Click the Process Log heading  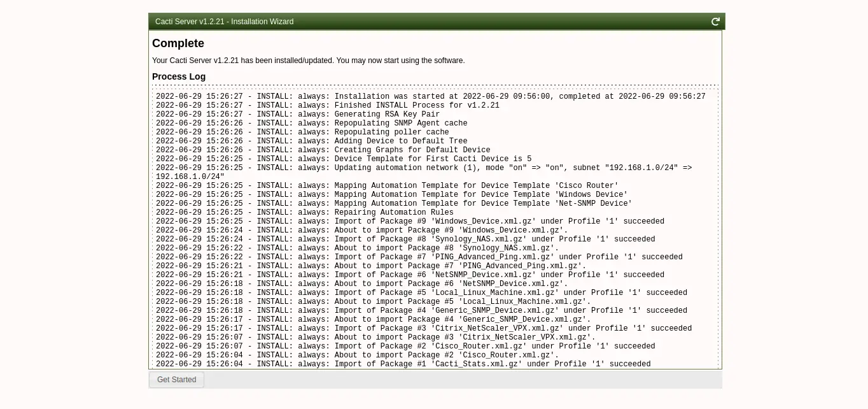point(179,76)
